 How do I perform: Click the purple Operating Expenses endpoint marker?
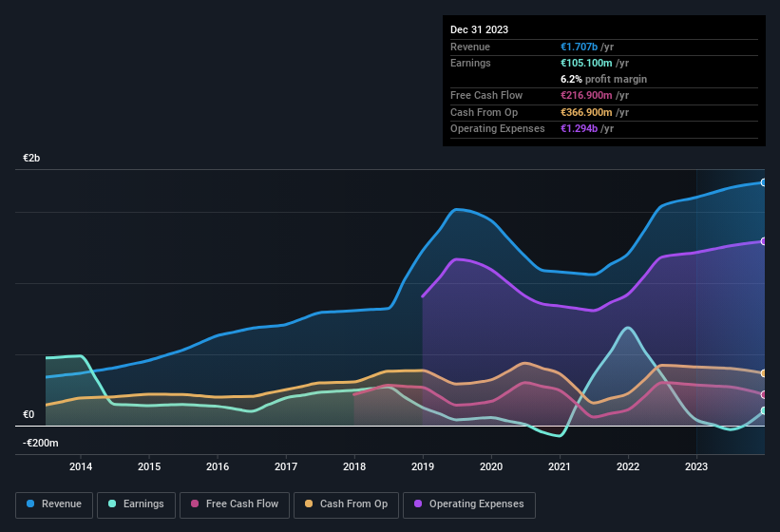coord(764,241)
